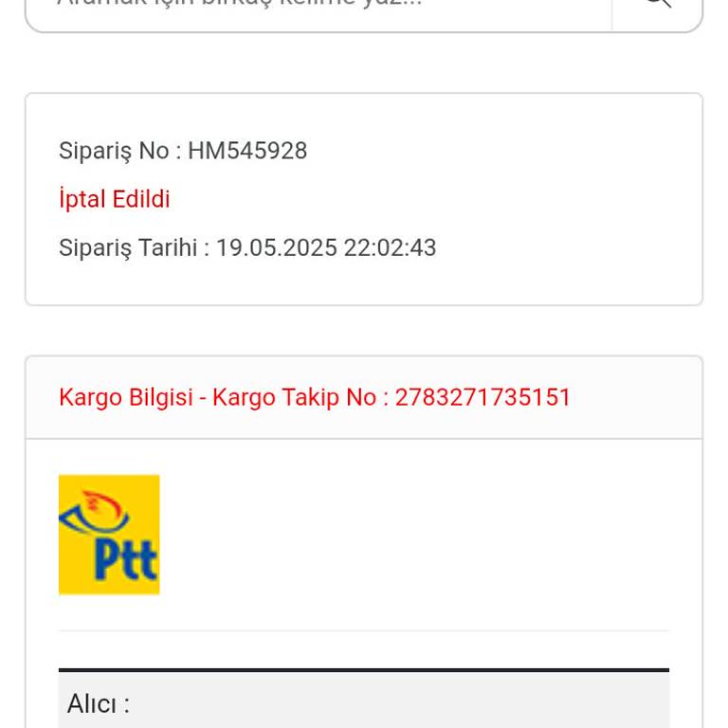Click the PTT cargo logo
This screenshot has height=728, width=728.
(109, 535)
